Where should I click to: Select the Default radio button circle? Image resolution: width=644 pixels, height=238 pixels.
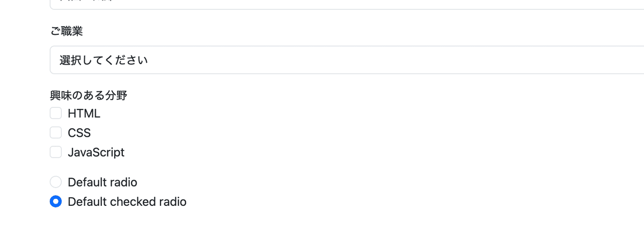[x=56, y=182]
